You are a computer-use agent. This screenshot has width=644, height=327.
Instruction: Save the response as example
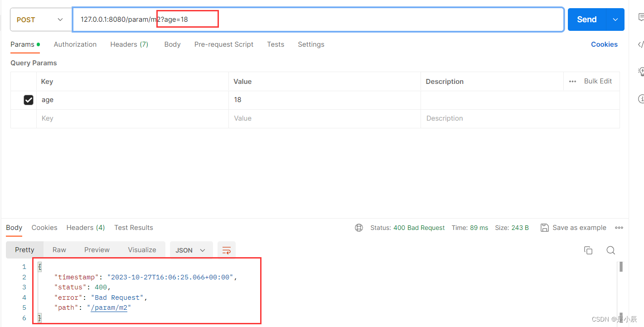click(573, 228)
